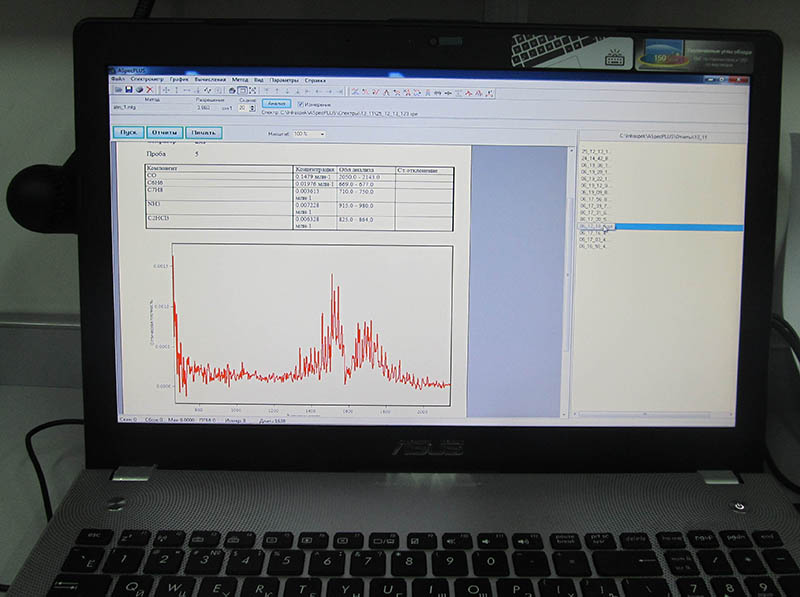The height and width of the screenshot is (597, 800).
Task: Select report 06_17_31_6 in the list
Action: point(593,212)
